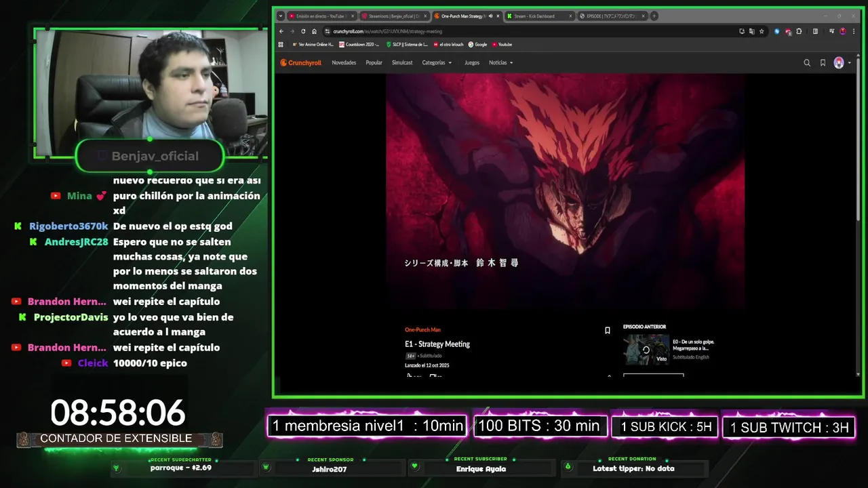
Task: Open the el otro lelouch bookmark
Action: (448, 45)
